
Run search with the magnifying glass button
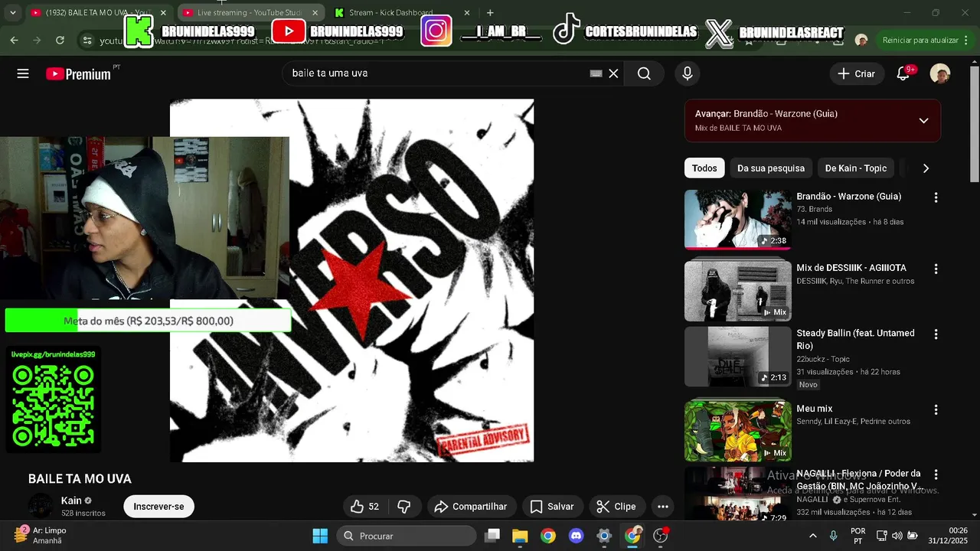tap(644, 73)
